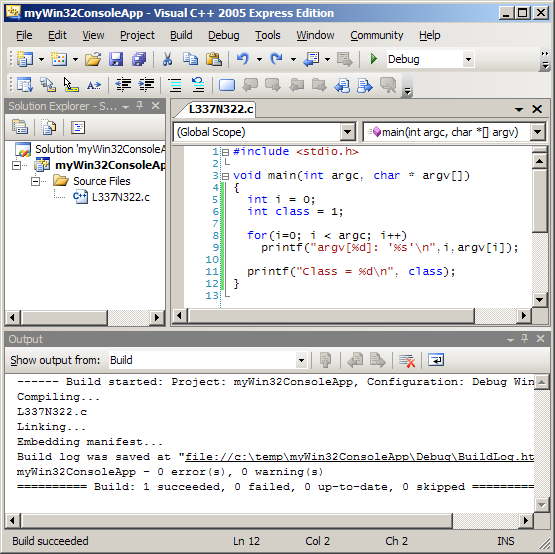
Task: Click the Redo arrow icon
Action: pos(276,59)
